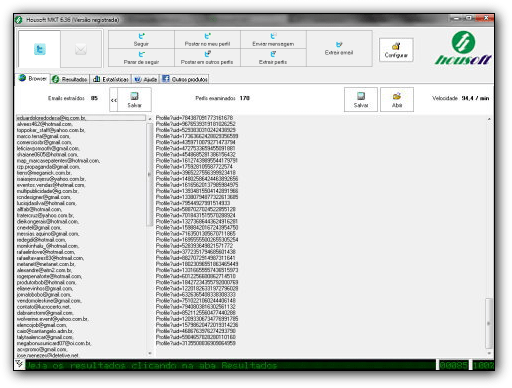Choose Postar em outros perfis
Screen dimensions: 512x388
tap(207, 58)
